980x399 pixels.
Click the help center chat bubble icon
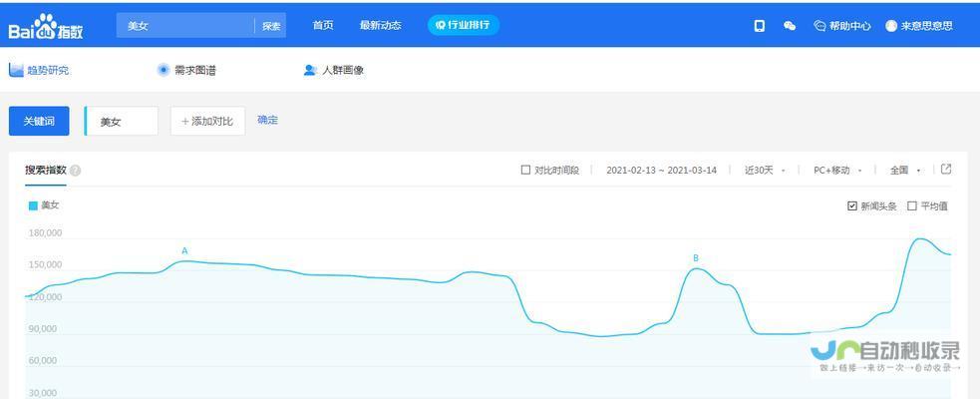[819, 26]
